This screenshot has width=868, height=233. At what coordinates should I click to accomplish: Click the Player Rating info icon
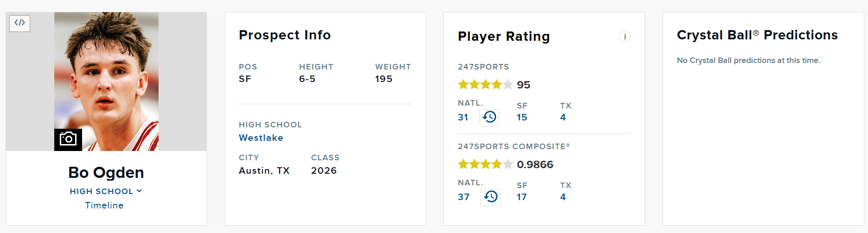[x=625, y=37]
